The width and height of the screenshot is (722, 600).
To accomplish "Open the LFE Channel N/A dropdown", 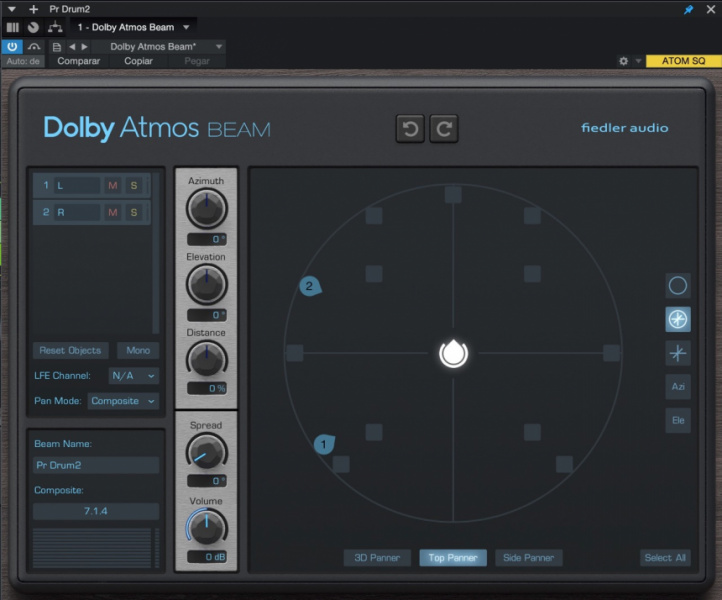I will tap(134, 376).
